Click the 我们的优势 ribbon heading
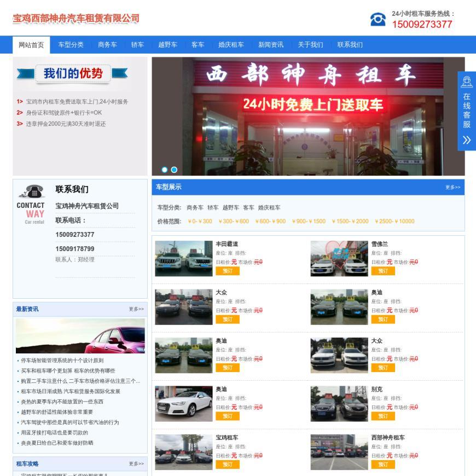This screenshot has width=476, height=476. (73, 73)
